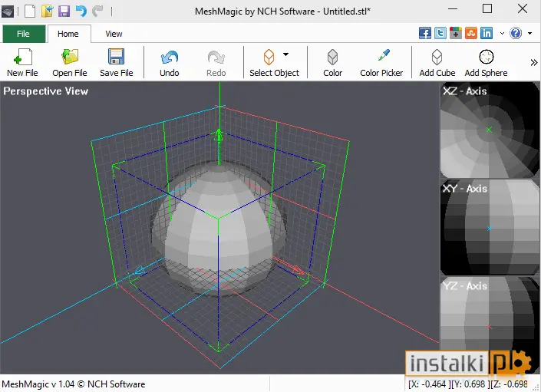
Task: Click the quick-access open file icon
Action: point(48,11)
